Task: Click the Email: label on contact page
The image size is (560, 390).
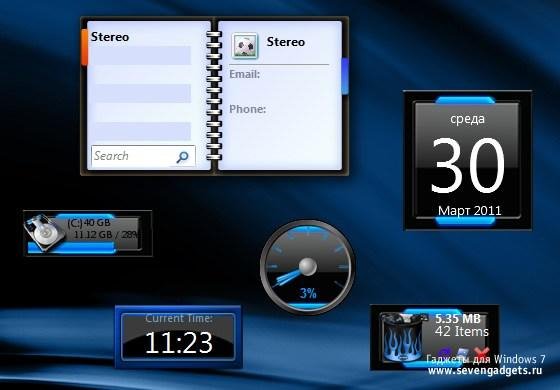Action: click(245, 74)
